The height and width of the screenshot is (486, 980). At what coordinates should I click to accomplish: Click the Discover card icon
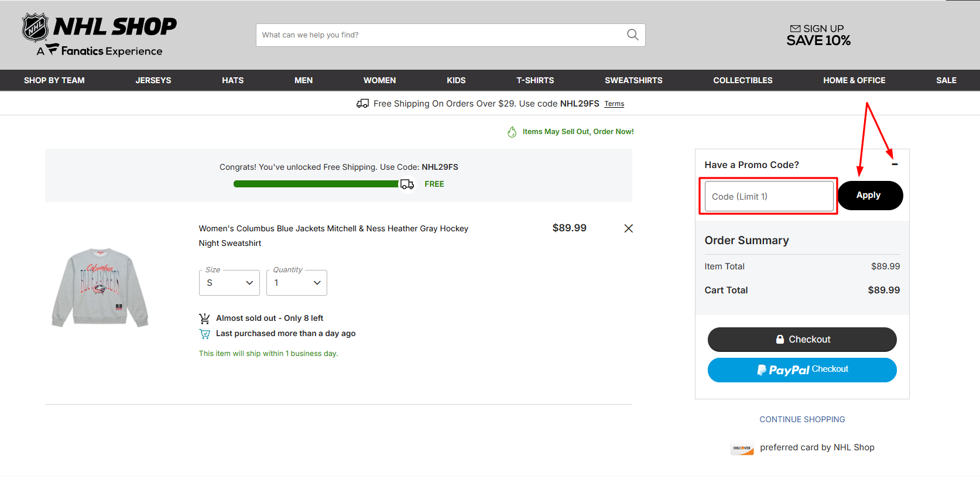tap(742, 448)
